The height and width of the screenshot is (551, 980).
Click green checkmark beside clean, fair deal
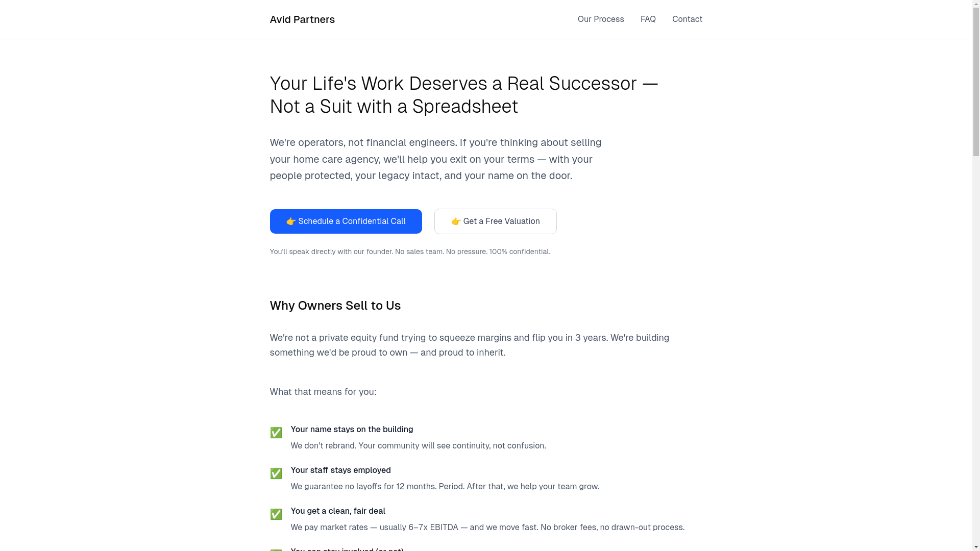[276, 514]
